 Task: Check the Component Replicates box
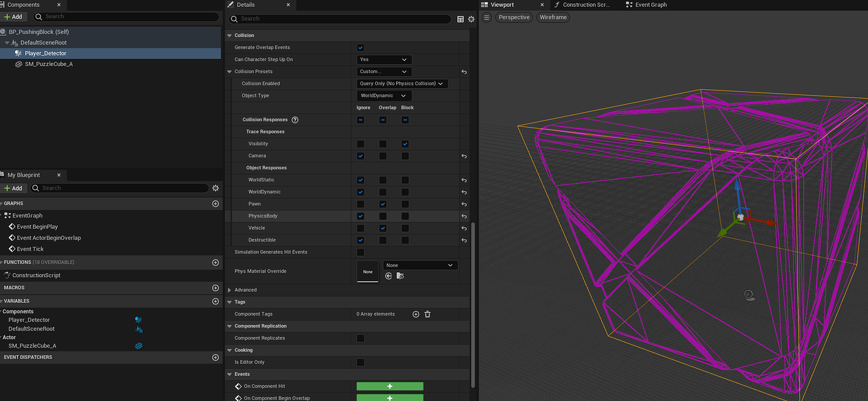360,338
